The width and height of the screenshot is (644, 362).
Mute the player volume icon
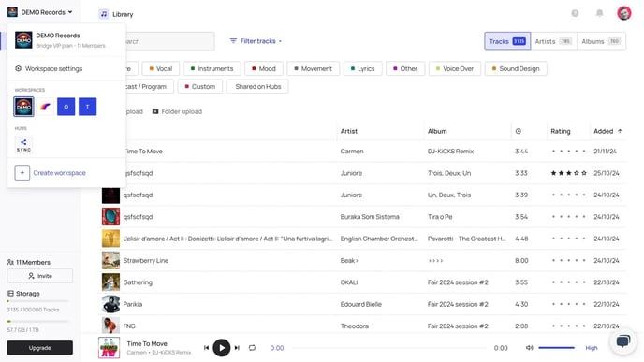pyautogui.click(x=530, y=348)
